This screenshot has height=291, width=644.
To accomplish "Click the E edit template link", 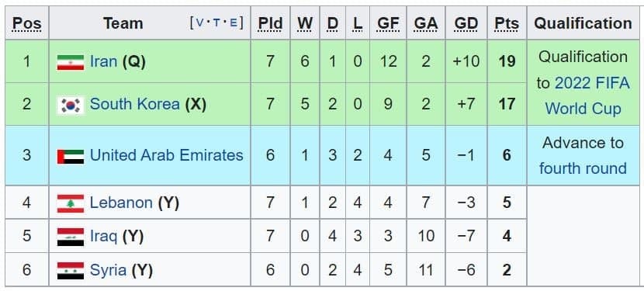I will 234,23.
